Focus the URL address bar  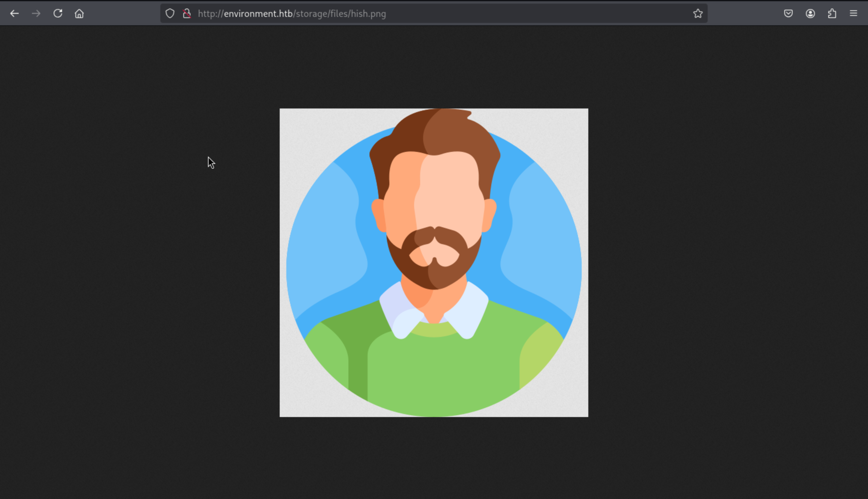point(514,14)
